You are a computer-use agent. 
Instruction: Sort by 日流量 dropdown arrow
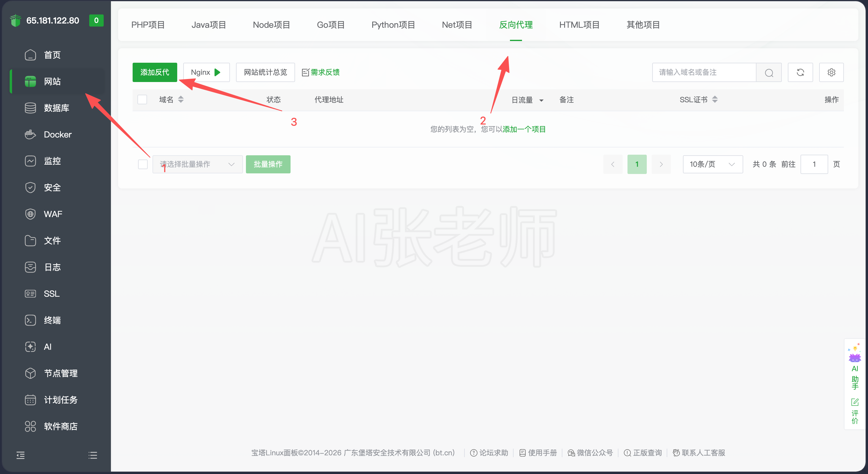(542, 100)
